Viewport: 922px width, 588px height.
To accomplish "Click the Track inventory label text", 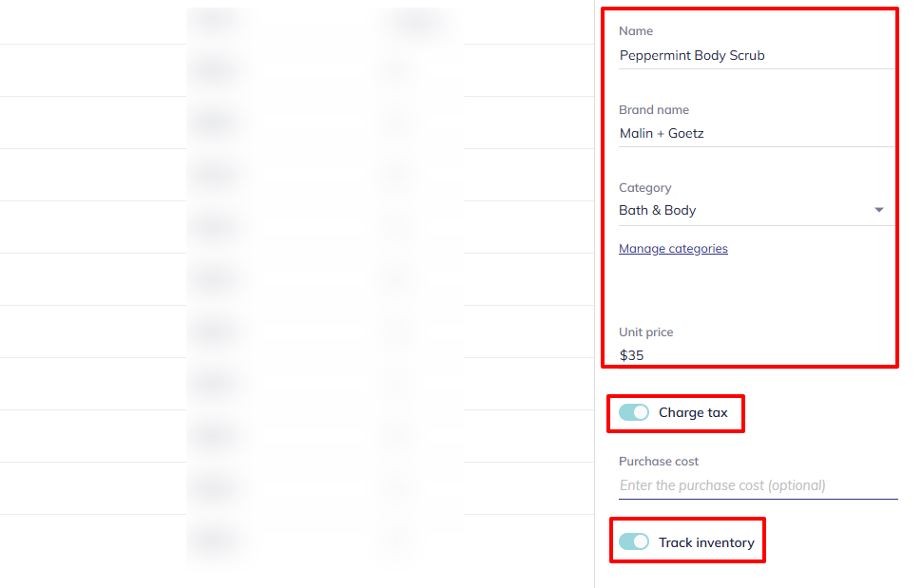I will coord(706,542).
